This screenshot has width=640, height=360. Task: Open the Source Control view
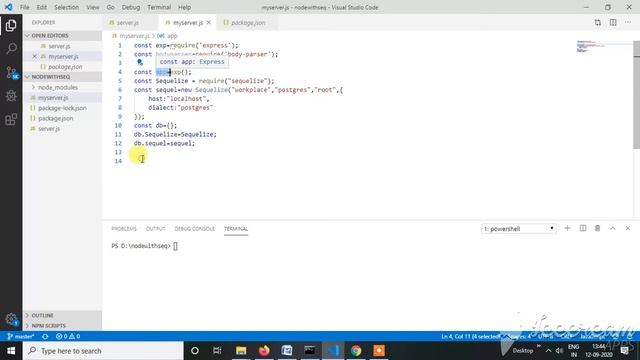(x=11, y=73)
